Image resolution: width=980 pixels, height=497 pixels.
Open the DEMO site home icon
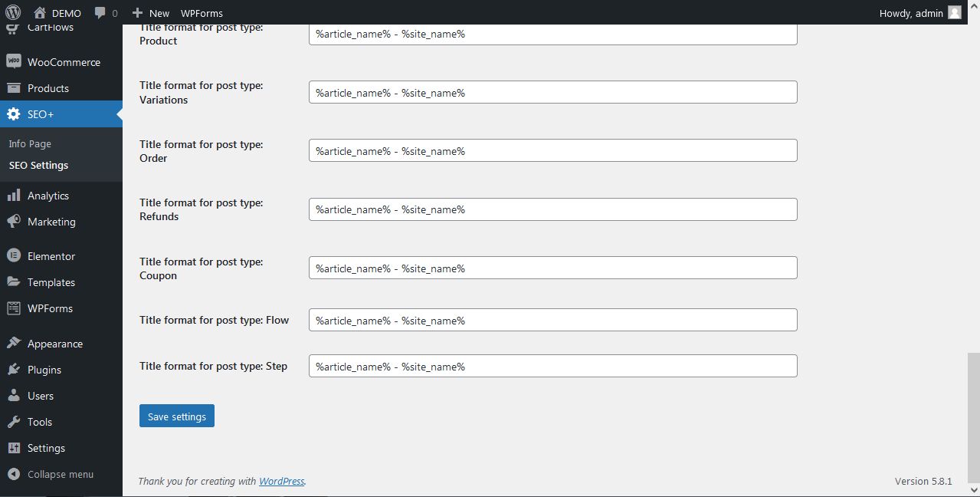point(40,12)
